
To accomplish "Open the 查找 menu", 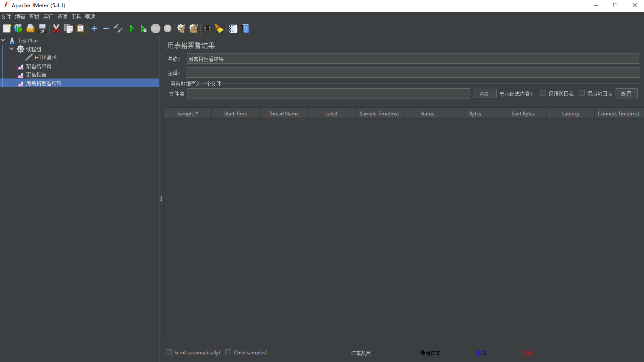I will (x=34, y=17).
